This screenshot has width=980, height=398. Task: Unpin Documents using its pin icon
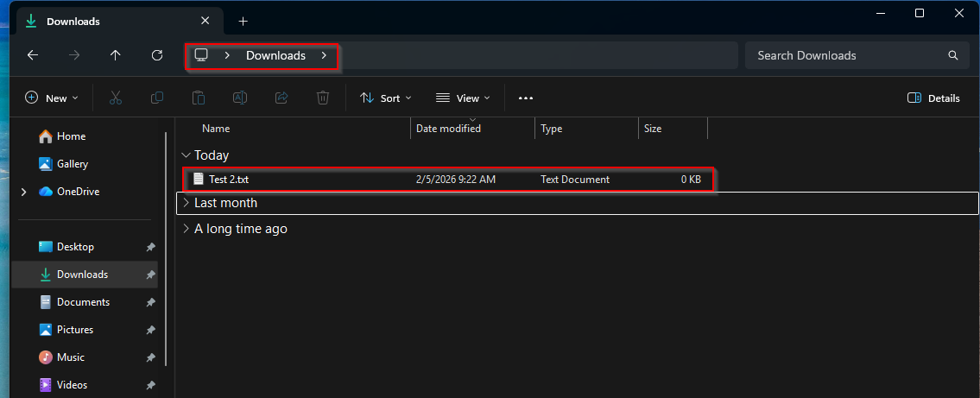click(x=150, y=302)
